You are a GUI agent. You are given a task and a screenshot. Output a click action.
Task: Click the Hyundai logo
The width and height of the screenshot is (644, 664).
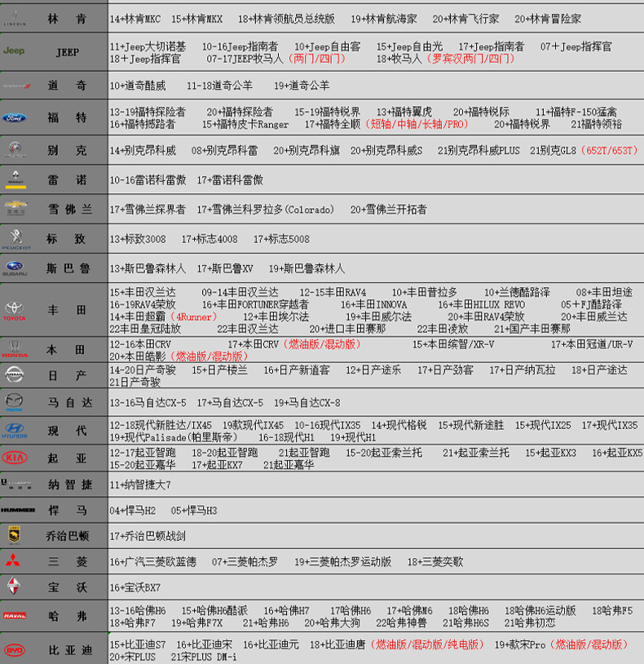(x=15, y=431)
